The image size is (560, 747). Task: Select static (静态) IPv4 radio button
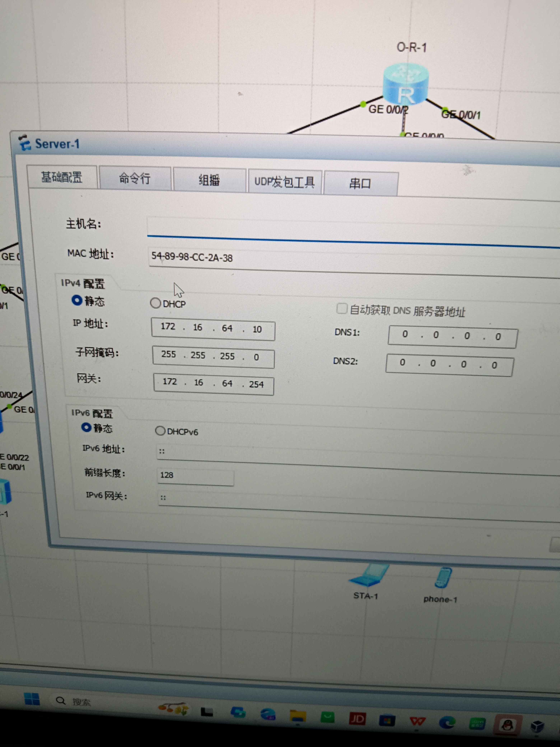77,300
